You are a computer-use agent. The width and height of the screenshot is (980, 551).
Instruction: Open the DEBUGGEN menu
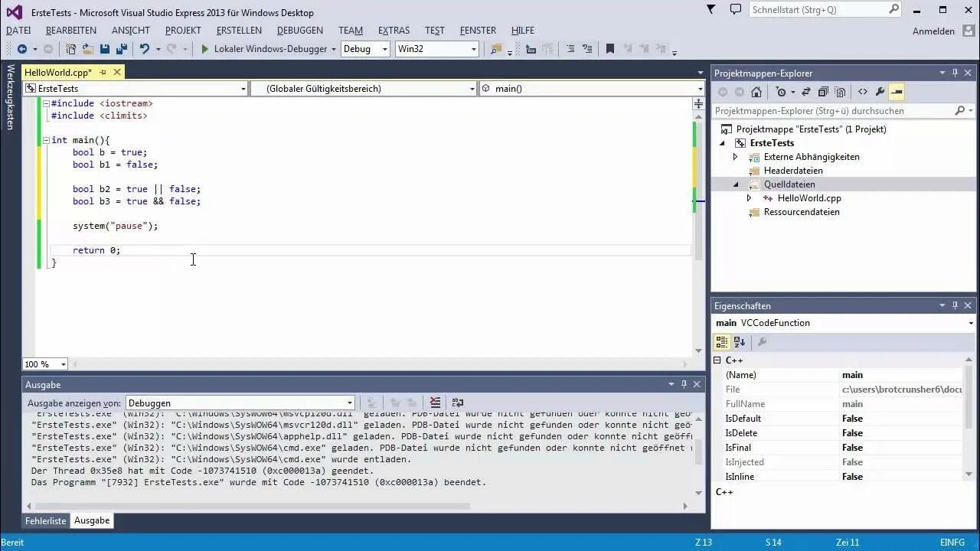300,31
